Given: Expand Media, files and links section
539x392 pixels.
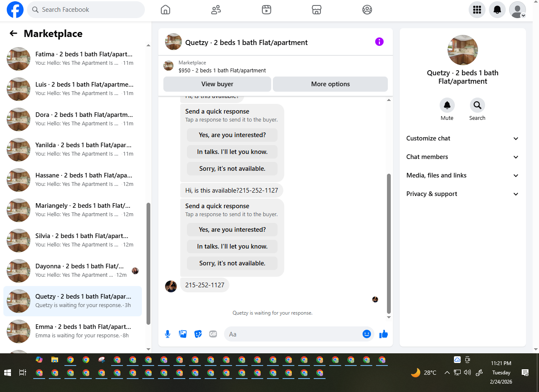Looking at the screenshot, I should [x=463, y=175].
